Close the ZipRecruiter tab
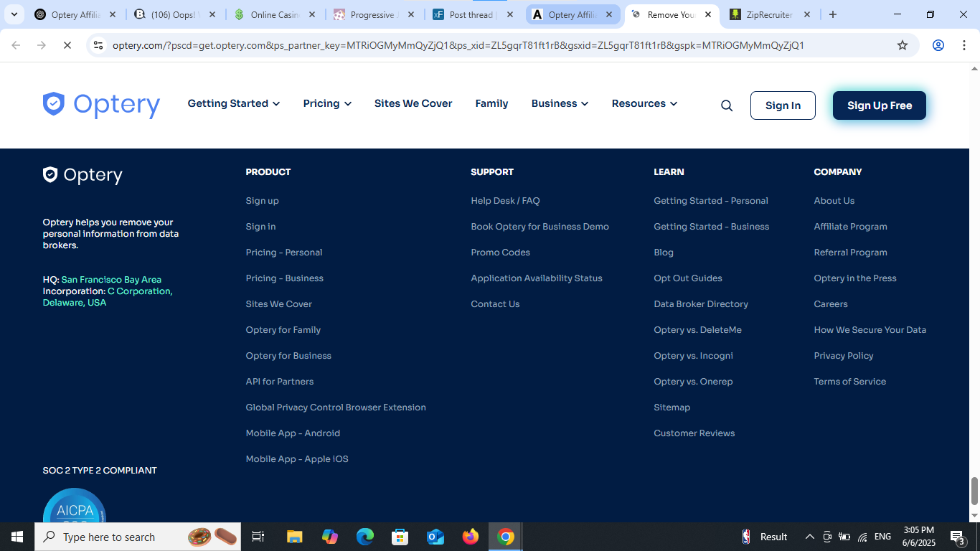980x551 pixels. [807, 14]
